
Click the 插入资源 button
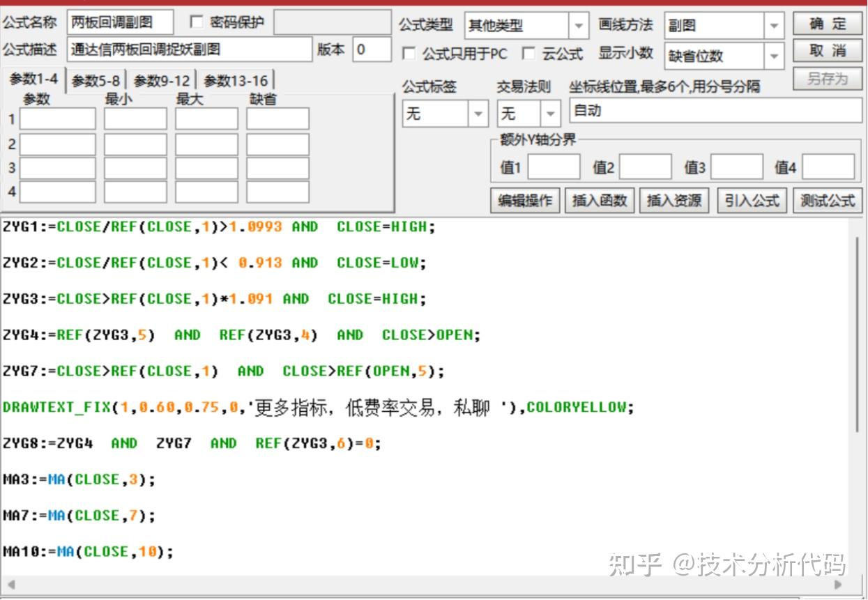[674, 201]
